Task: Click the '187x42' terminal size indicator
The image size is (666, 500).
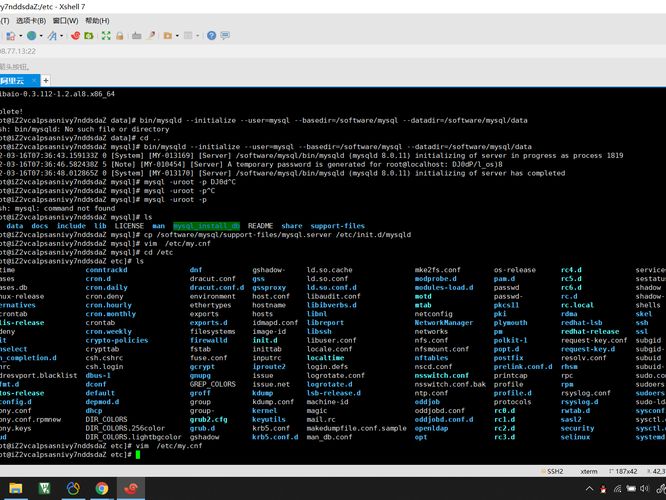Action: 626,472
